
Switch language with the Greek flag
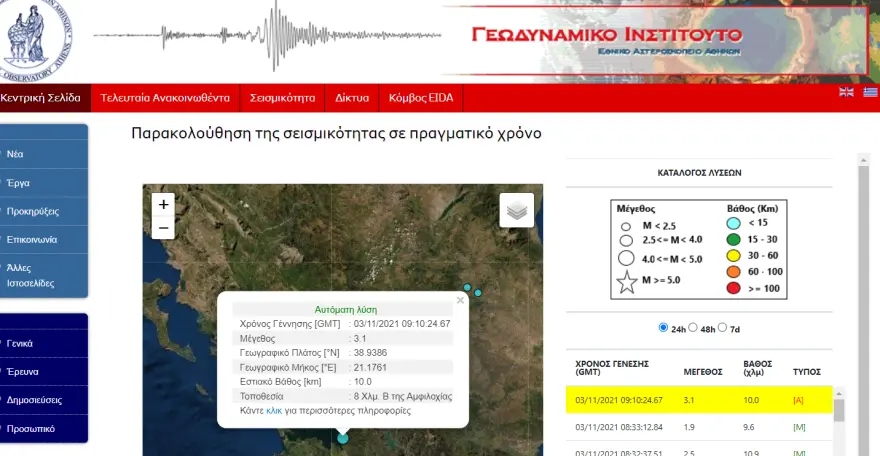(870, 93)
